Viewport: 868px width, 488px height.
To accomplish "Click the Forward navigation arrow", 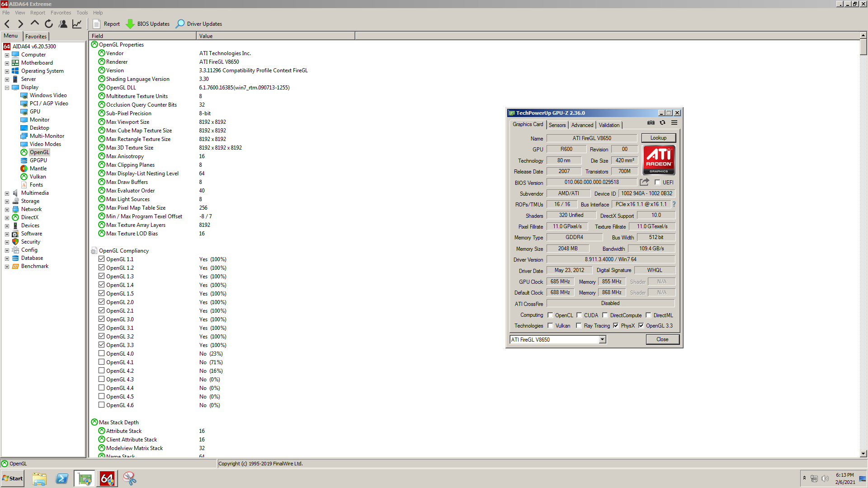I will pyautogui.click(x=20, y=24).
